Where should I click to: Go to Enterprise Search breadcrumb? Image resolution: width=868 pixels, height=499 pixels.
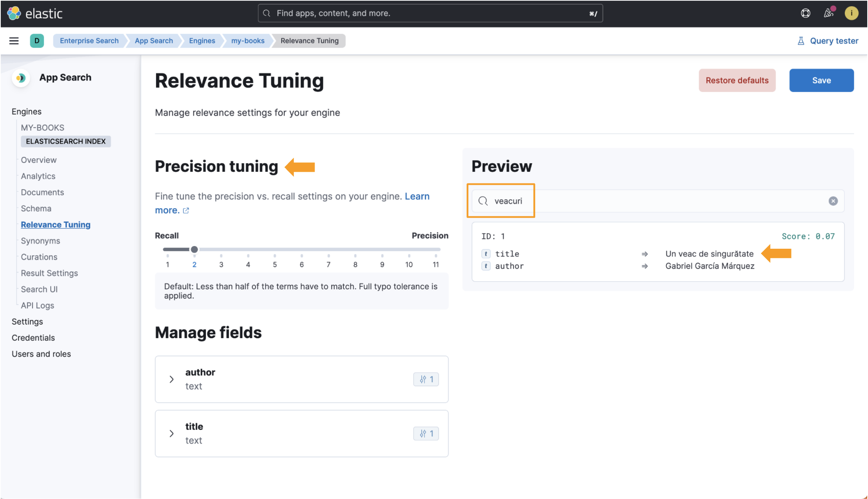point(89,41)
